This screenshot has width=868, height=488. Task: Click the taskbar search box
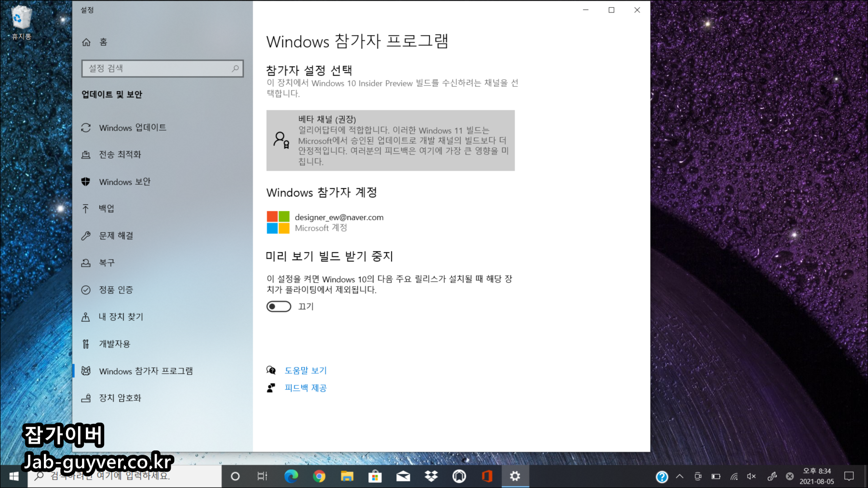124,476
